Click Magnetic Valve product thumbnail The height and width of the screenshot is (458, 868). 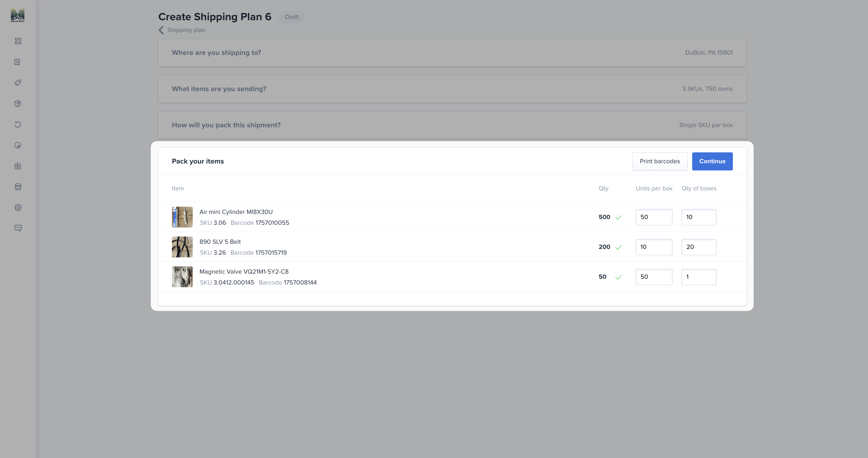pyautogui.click(x=182, y=277)
